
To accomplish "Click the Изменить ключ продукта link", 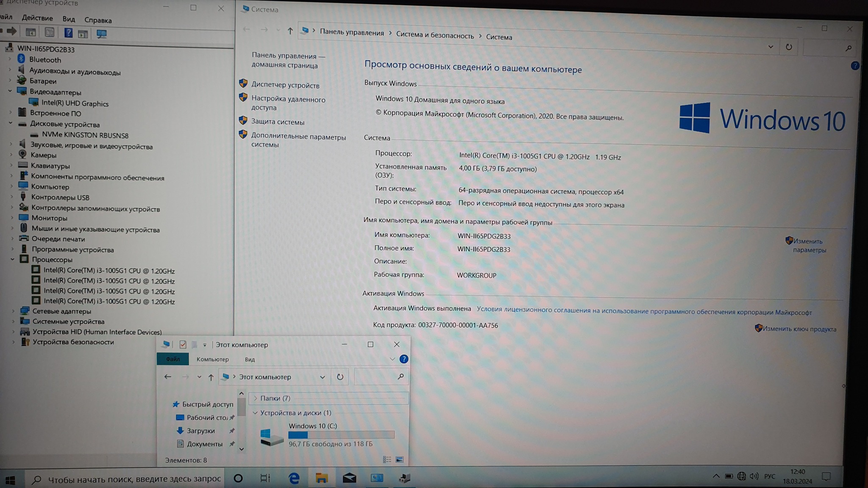I will pos(799,329).
